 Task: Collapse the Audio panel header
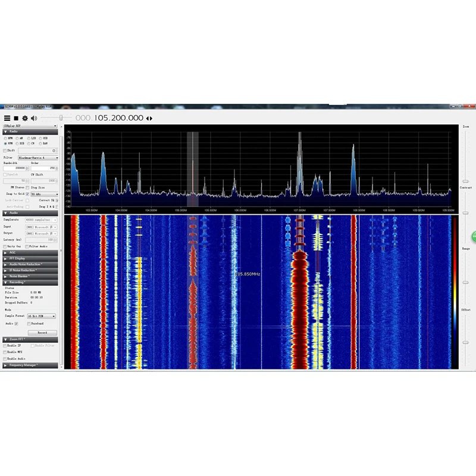(30, 213)
